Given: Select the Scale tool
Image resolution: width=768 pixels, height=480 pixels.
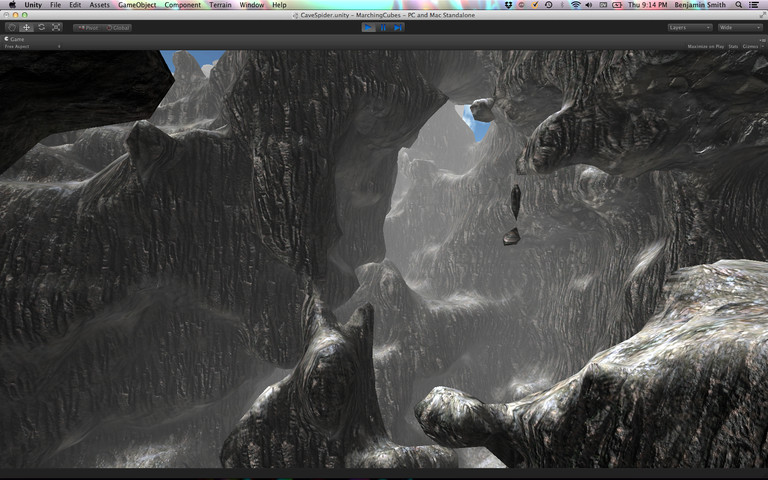Looking at the screenshot, I should pos(56,27).
